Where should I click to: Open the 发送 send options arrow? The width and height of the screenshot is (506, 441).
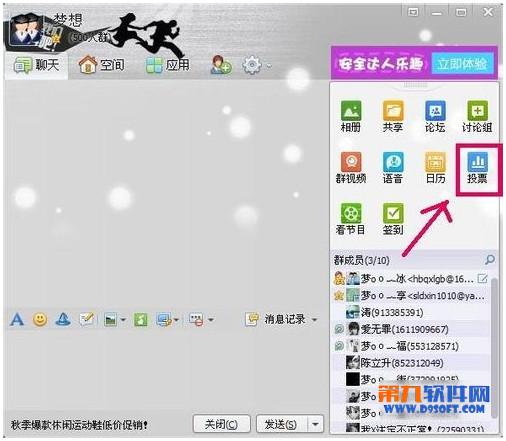315,424
